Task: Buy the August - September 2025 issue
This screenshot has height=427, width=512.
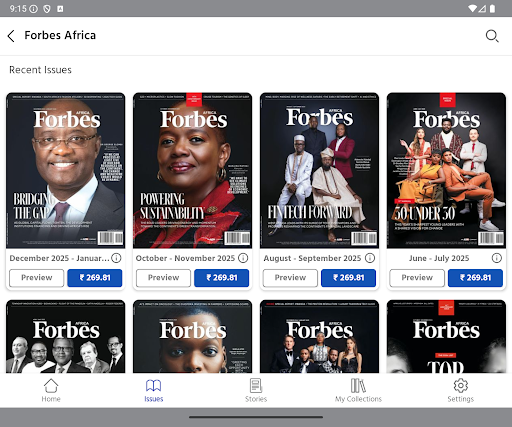Action: [x=348, y=278]
